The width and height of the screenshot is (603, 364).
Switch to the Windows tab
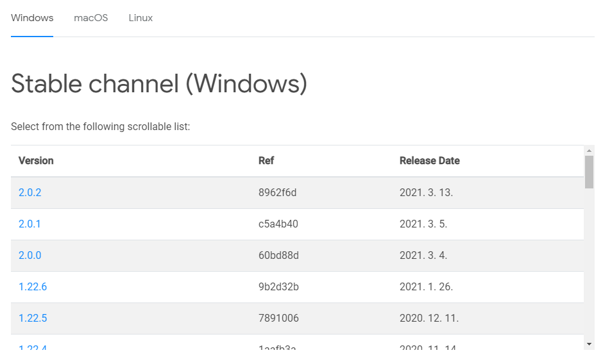[32, 18]
